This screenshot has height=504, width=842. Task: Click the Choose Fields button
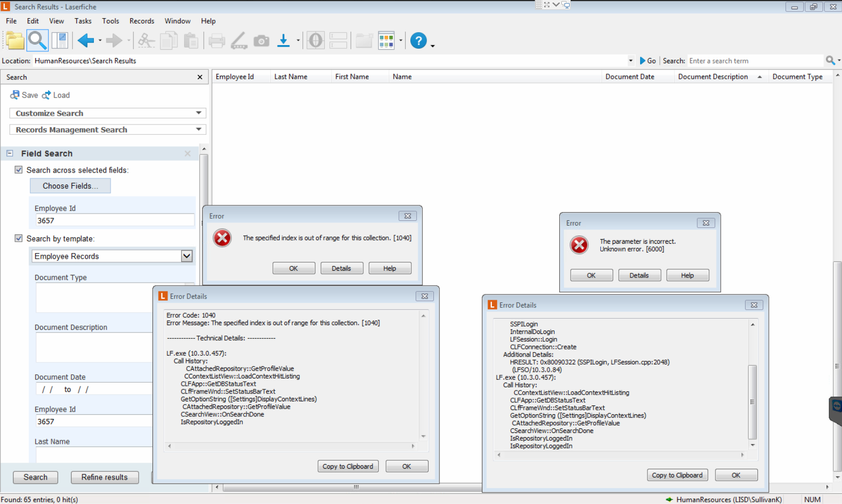[x=70, y=186]
